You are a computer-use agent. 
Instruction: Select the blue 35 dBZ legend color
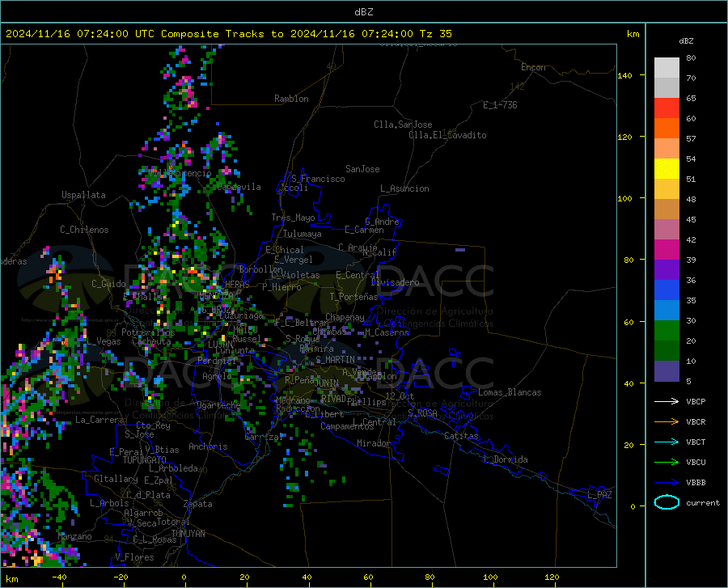click(667, 290)
